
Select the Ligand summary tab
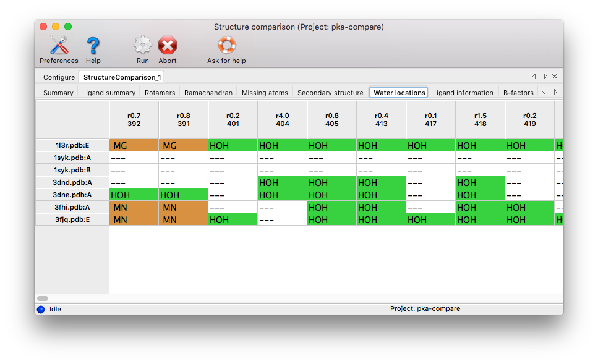point(109,93)
